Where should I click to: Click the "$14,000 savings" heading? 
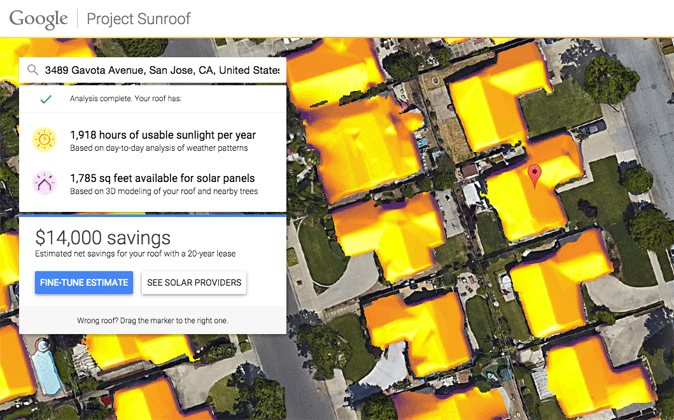tap(103, 237)
